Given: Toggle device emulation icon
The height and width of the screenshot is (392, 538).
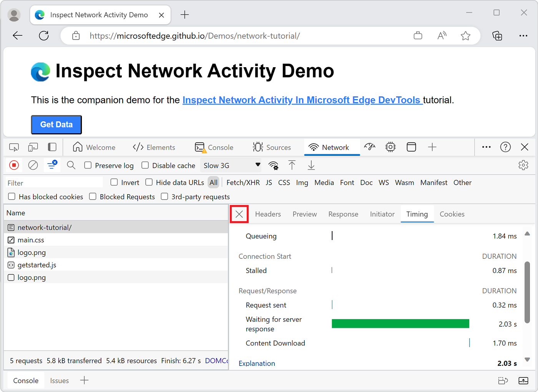Looking at the screenshot, I should [33, 147].
